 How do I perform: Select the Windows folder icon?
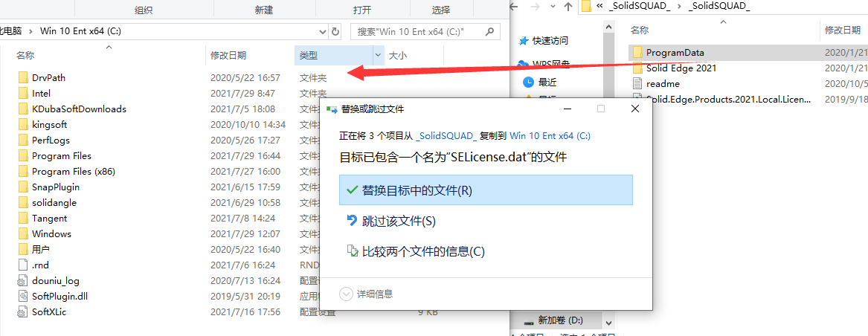click(23, 233)
